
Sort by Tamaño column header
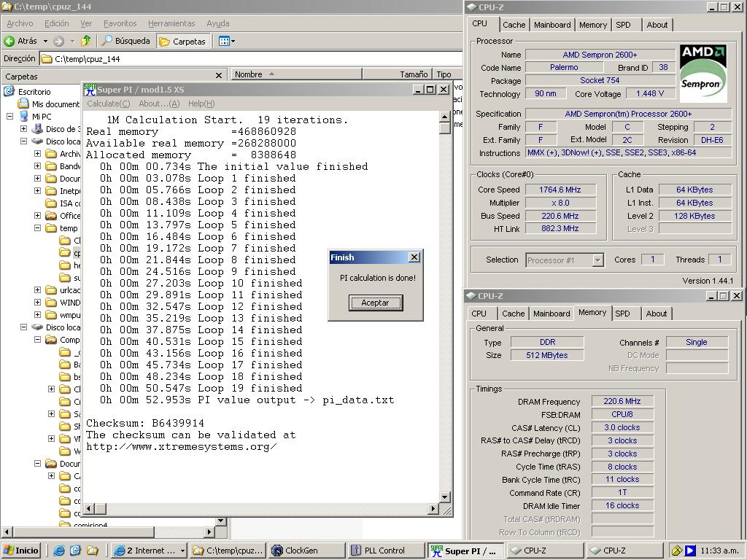pyautogui.click(x=397, y=74)
